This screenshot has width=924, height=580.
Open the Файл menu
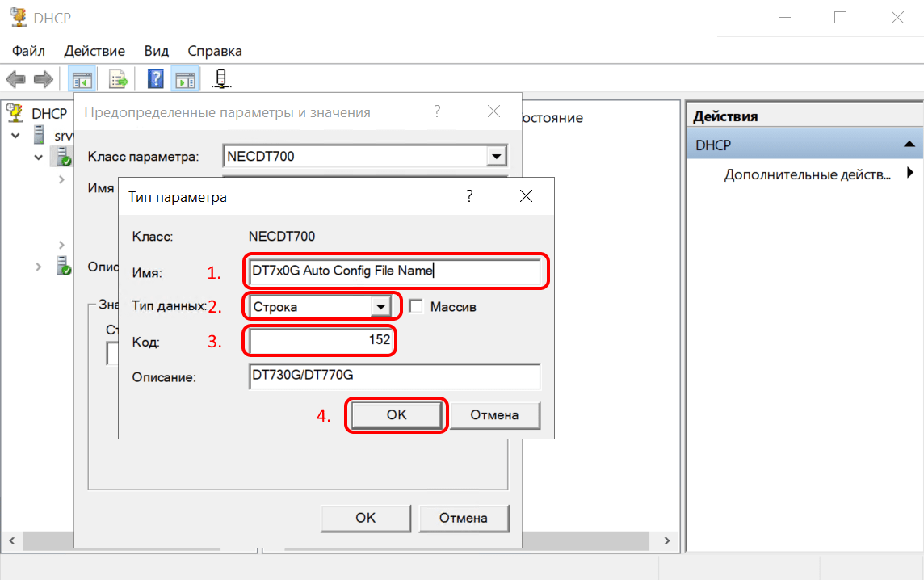pyautogui.click(x=28, y=51)
